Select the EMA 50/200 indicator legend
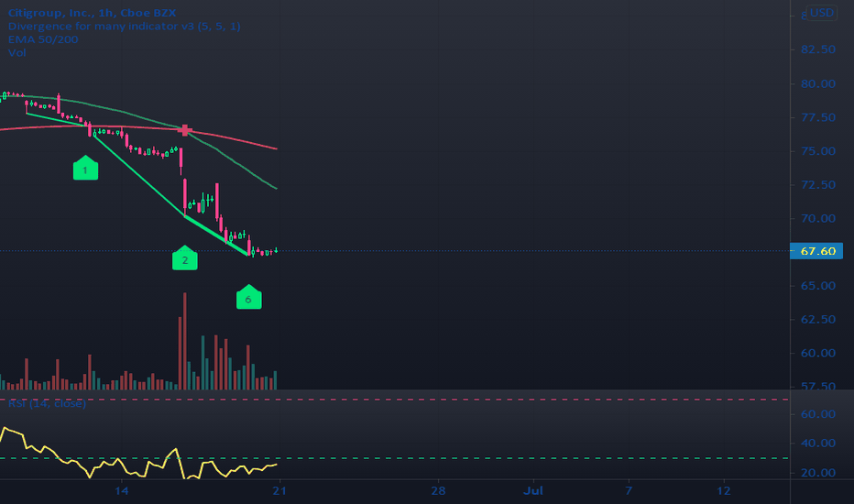The height and width of the screenshot is (504, 854). tap(43, 39)
